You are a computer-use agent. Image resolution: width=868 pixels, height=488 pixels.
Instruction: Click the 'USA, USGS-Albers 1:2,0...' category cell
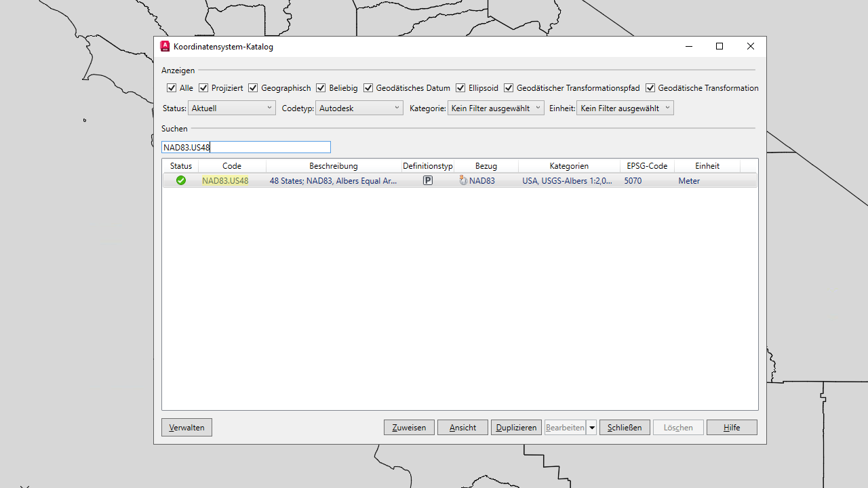point(567,181)
